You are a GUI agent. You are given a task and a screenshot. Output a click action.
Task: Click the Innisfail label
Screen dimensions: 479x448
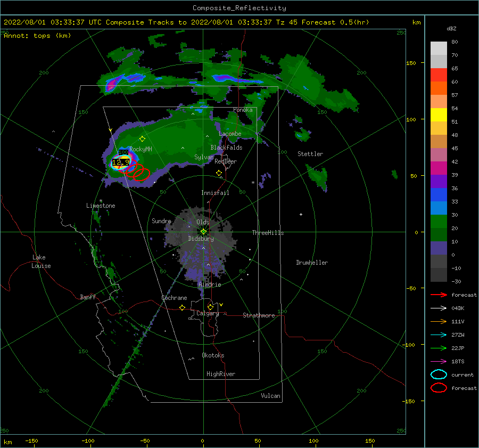click(215, 193)
